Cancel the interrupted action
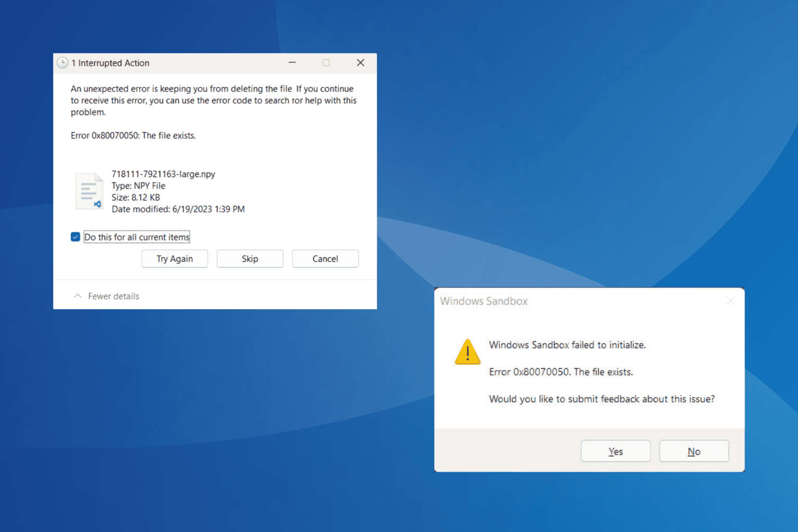The width and height of the screenshot is (798, 532). click(x=325, y=259)
